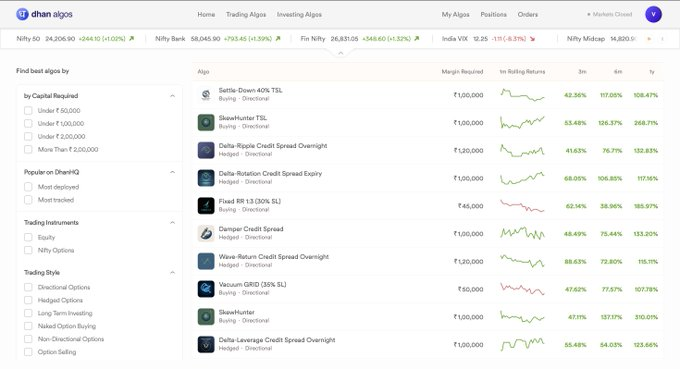
Task: Select Naked Option Buying checkbox
Action: [28, 326]
